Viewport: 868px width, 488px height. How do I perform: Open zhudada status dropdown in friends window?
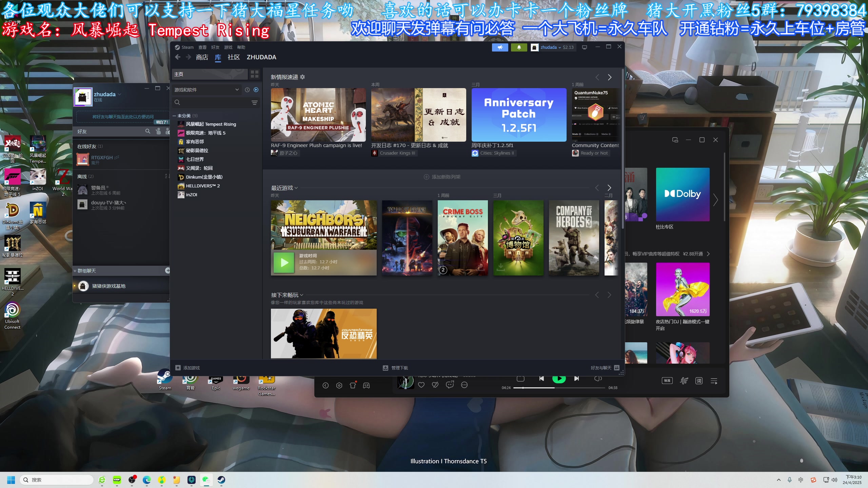point(120,94)
